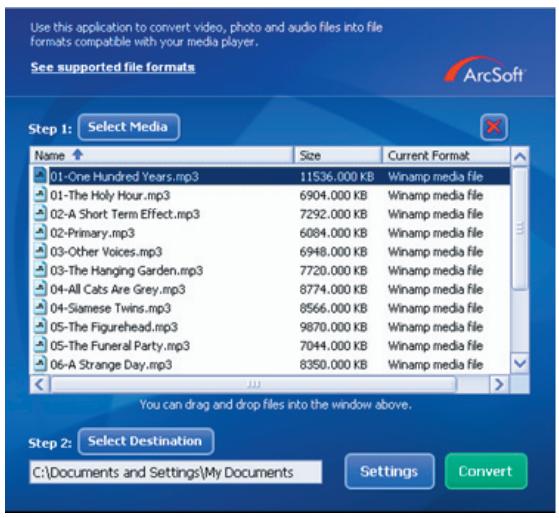Open the Select Destination dialog
Screen dimensions: 559x518
[146, 441]
